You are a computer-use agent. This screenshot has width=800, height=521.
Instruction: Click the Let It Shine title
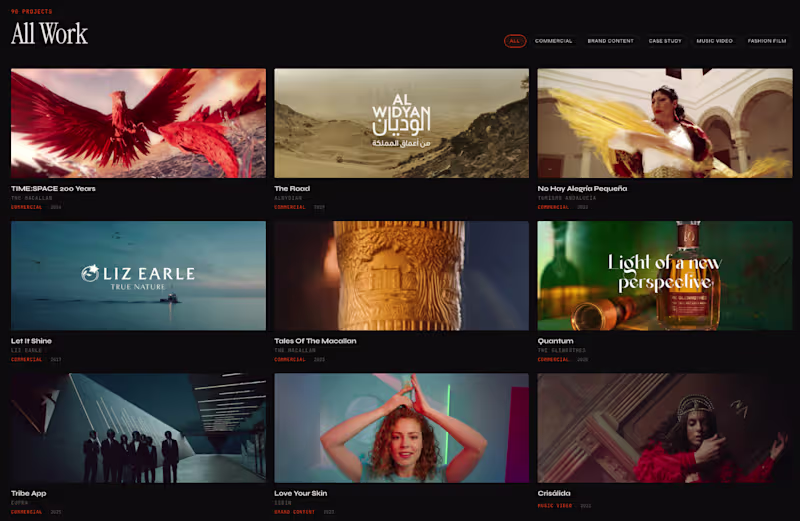point(31,341)
